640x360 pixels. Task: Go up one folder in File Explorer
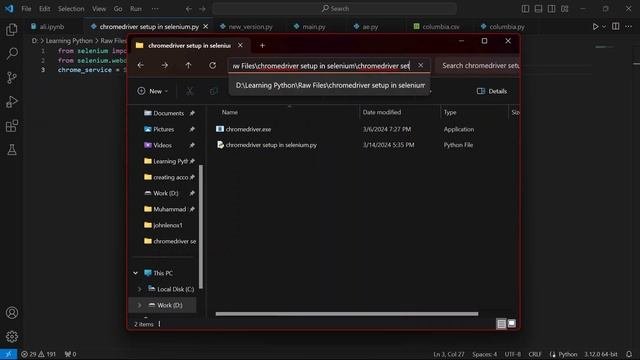[x=188, y=65]
